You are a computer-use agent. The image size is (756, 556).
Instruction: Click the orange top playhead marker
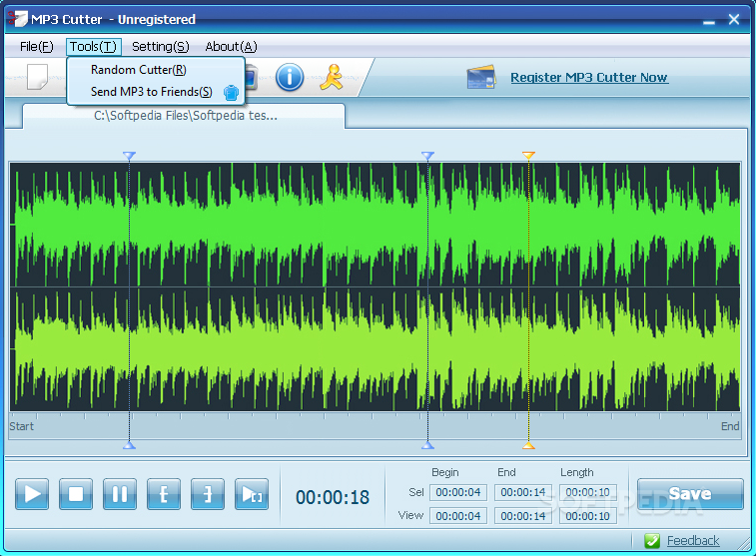click(x=528, y=156)
